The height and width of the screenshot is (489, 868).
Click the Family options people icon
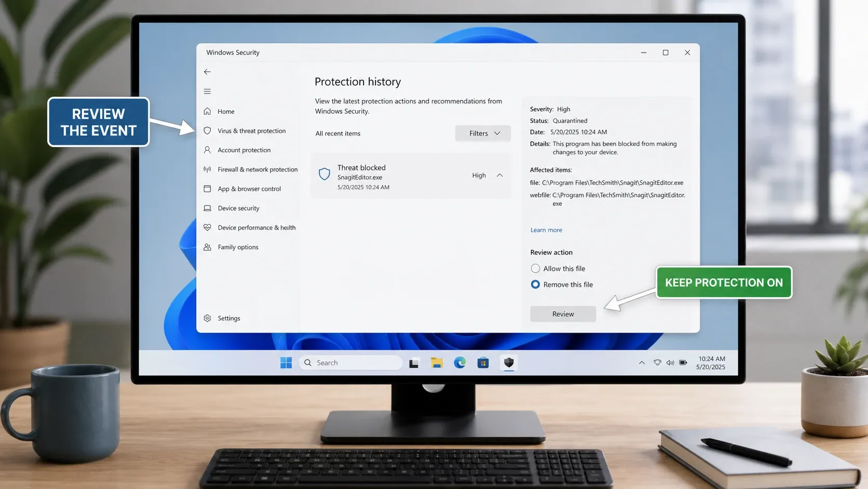(207, 247)
